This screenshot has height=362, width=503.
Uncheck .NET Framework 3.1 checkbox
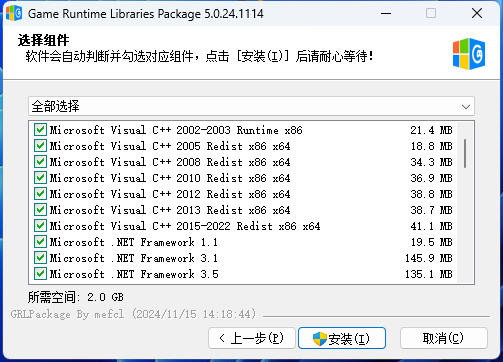click(40, 258)
